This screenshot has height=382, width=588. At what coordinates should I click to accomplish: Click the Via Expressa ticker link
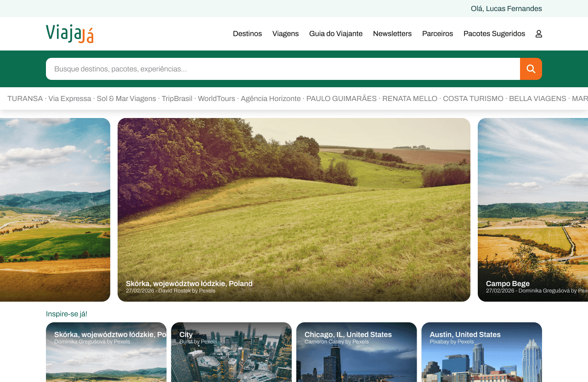[x=69, y=98]
